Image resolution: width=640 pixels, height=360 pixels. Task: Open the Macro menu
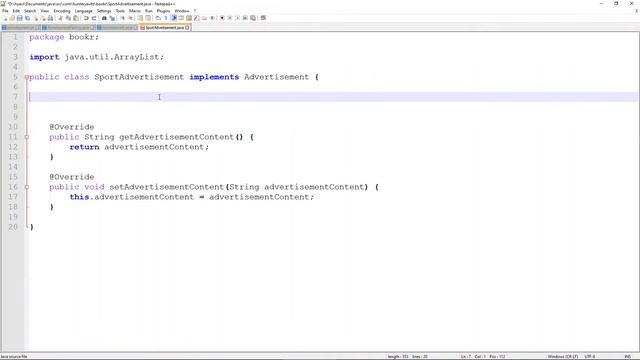[135, 11]
